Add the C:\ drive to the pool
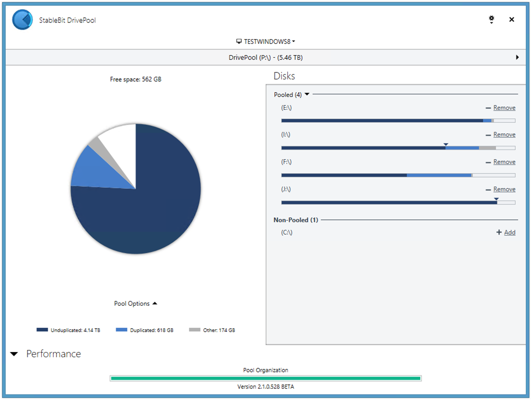 (x=510, y=232)
